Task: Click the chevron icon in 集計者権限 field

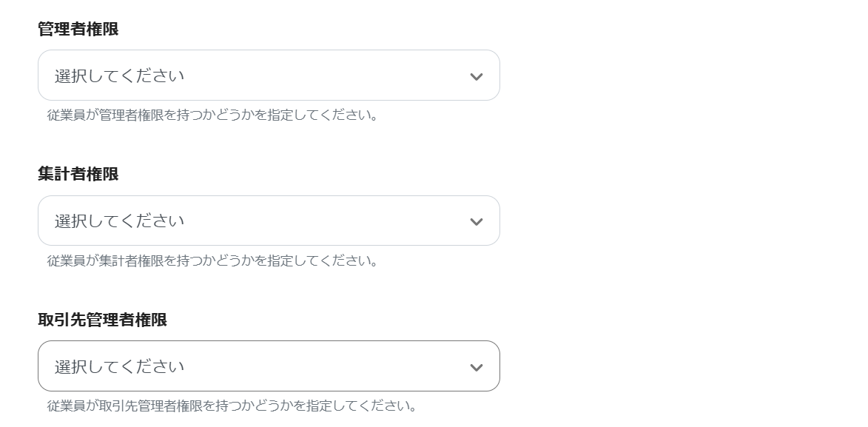Action: tap(477, 221)
